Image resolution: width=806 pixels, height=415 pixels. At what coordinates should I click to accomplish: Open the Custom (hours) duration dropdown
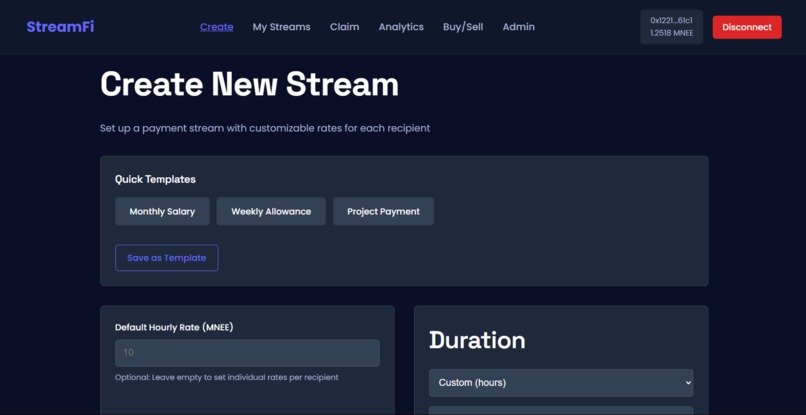pos(561,383)
